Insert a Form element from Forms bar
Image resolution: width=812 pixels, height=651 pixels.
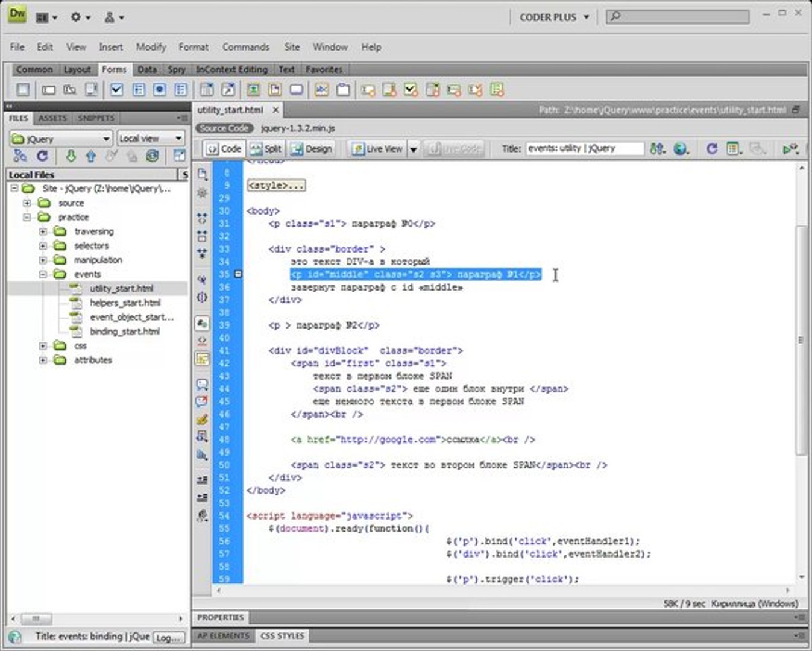[x=23, y=90]
